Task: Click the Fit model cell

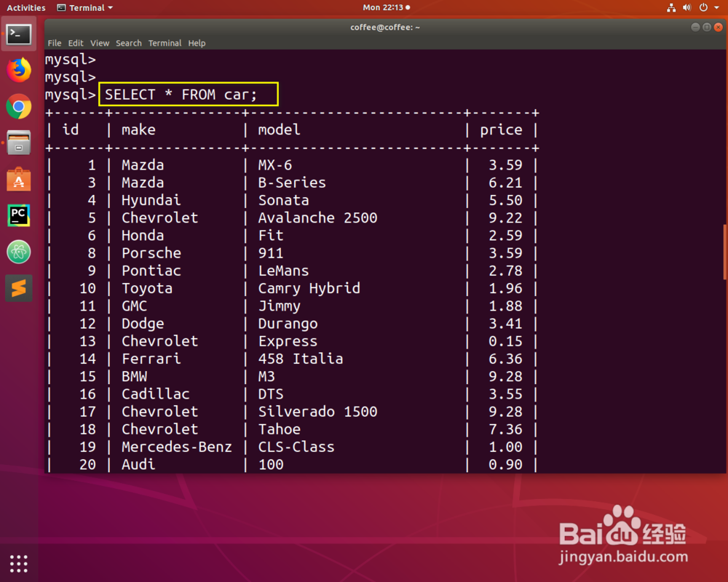Action: tap(271, 236)
